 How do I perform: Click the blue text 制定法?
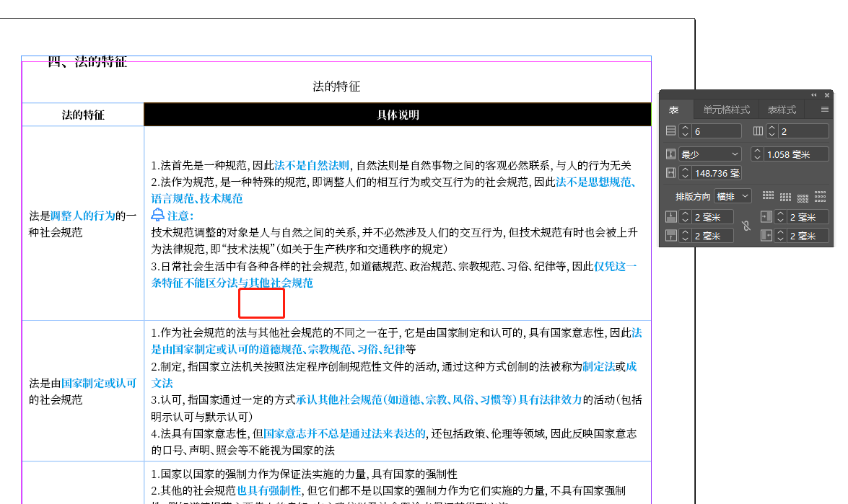pyautogui.click(x=599, y=367)
